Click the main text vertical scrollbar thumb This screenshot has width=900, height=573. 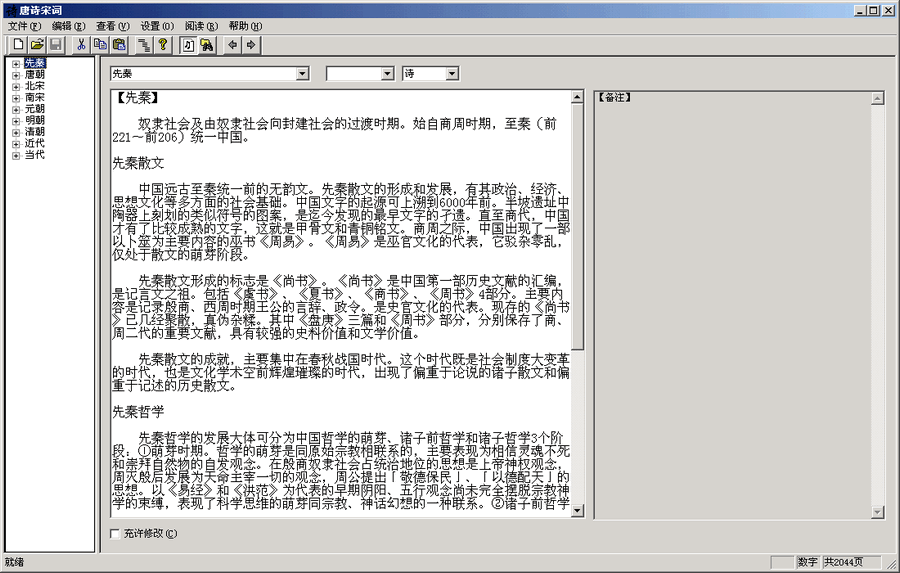[x=577, y=227]
